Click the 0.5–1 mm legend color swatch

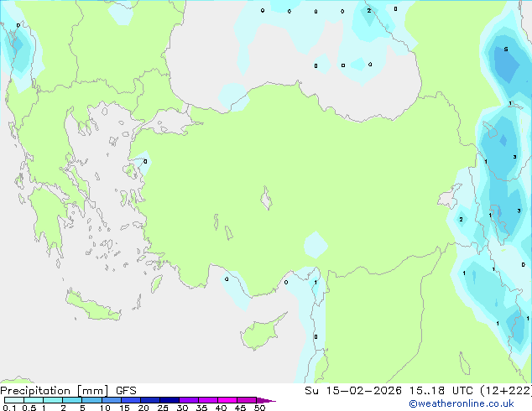point(34,400)
